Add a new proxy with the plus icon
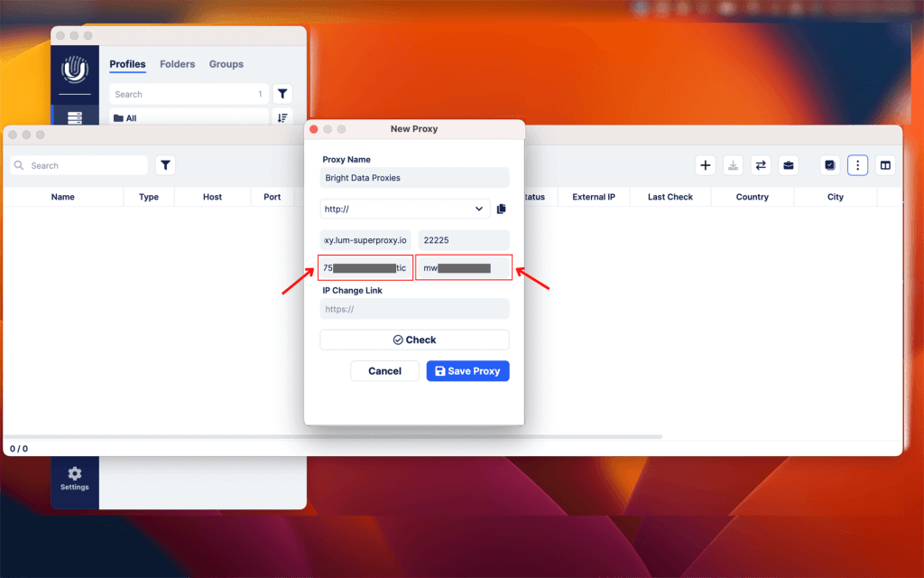924x578 pixels. [x=705, y=165]
